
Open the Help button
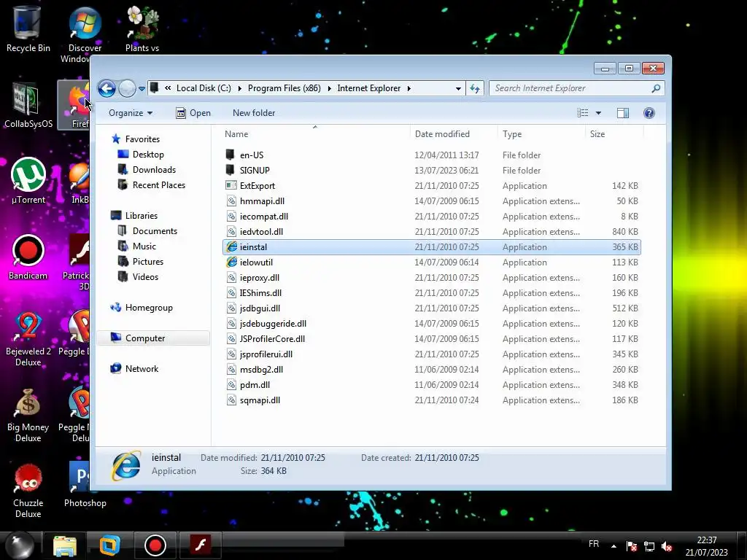click(x=649, y=113)
